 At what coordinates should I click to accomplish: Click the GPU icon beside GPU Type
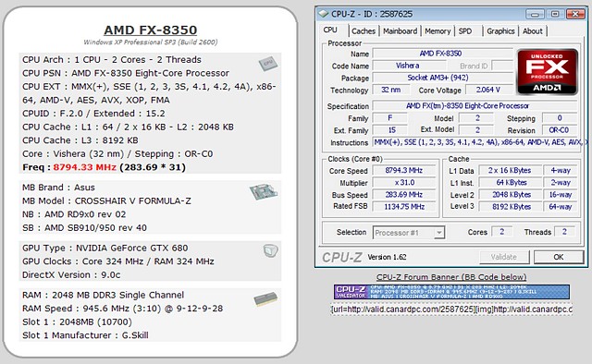(x=270, y=250)
